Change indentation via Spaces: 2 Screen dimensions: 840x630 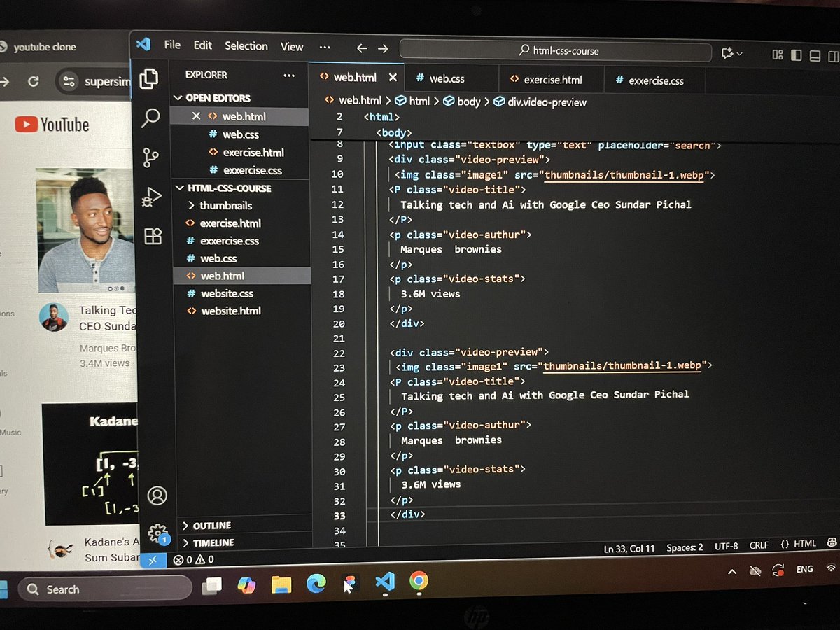[x=685, y=547]
